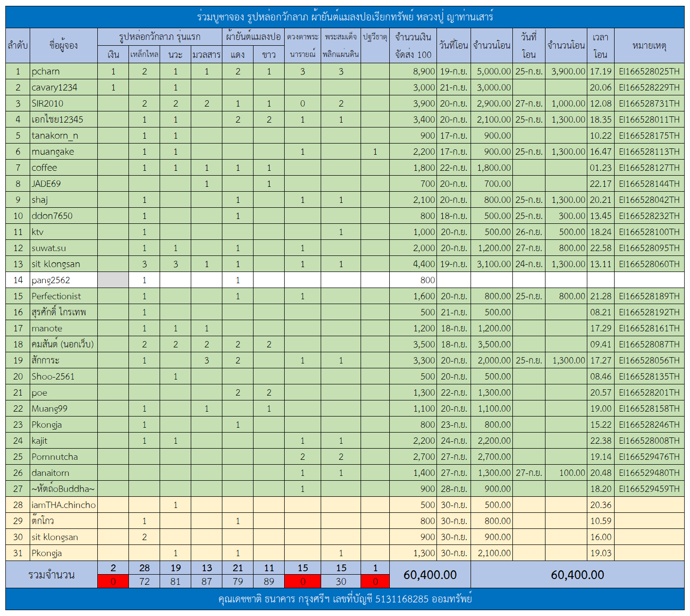Image resolution: width=690 pixels, height=616 pixels.
Task: Click the '~หัตถ์๐Buddha~' name cell
Action: (x=64, y=489)
